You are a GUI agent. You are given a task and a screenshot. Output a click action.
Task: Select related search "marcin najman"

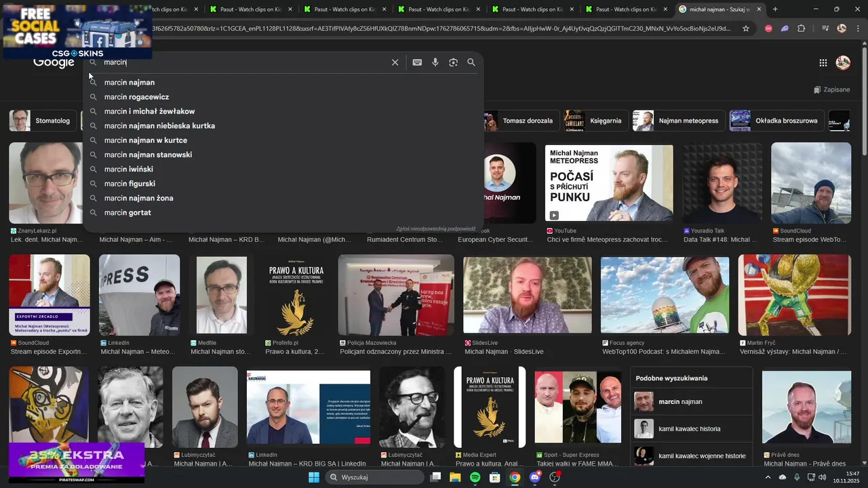tap(692, 402)
